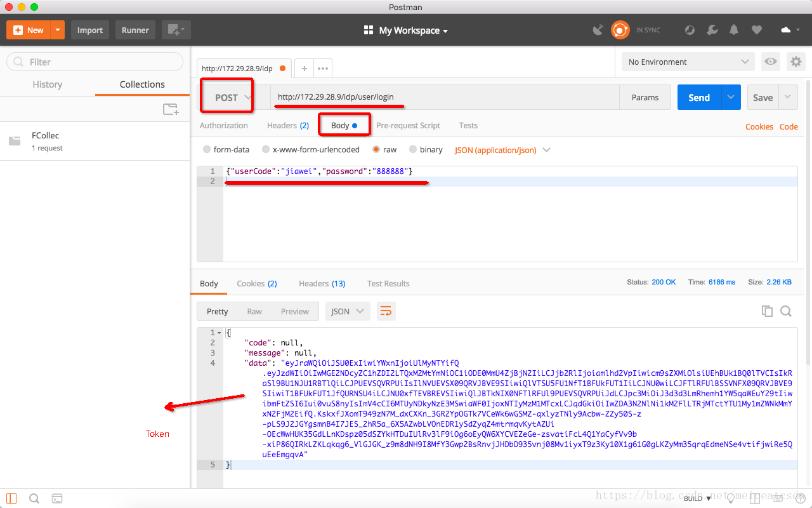Screen dimensions: 812x508
Task: Click the new window icon button
Action: pos(176,30)
